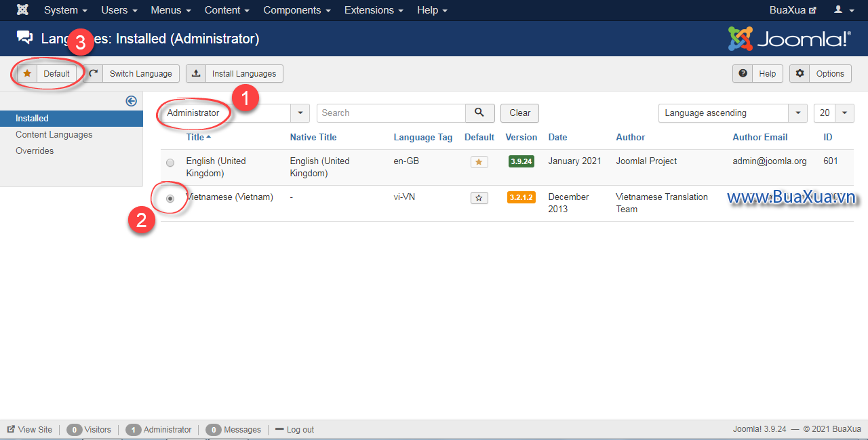Open the Users menu
The image size is (868, 440).
(x=119, y=10)
